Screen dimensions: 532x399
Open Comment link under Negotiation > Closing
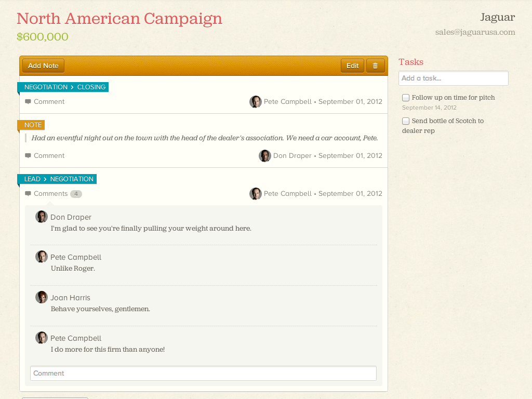(x=49, y=101)
